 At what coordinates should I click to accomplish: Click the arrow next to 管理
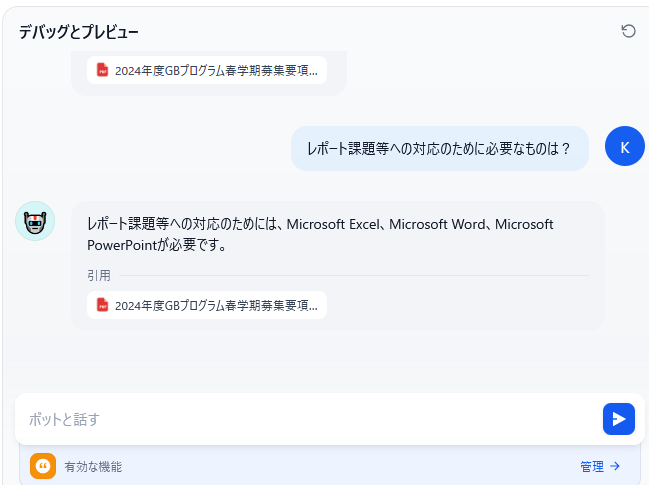pyautogui.click(x=615, y=466)
